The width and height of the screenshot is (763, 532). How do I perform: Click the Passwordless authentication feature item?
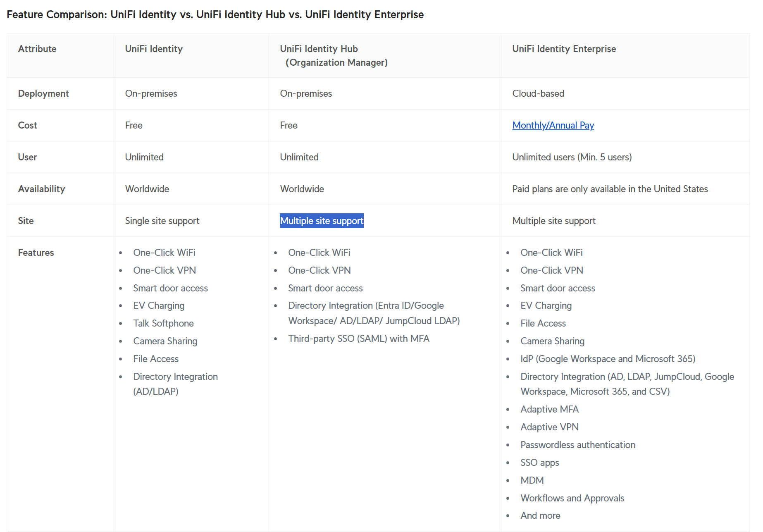coord(577,445)
